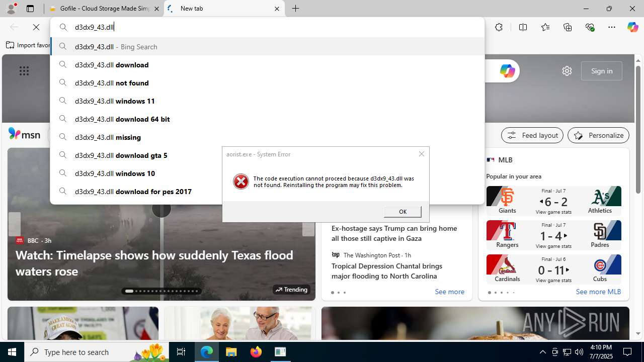The height and width of the screenshot is (362, 644).
Task: Open the apps grid launcher icon
Action: (x=24, y=71)
